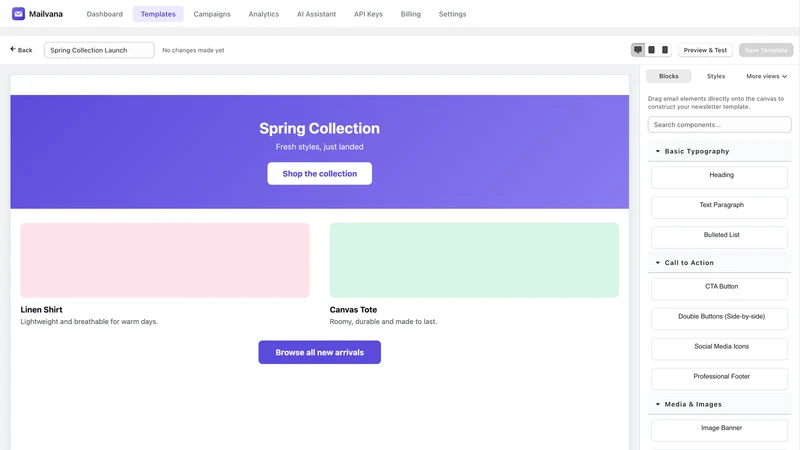Open the Templates nav item
The width and height of the screenshot is (800, 450).
[x=158, y=14]
